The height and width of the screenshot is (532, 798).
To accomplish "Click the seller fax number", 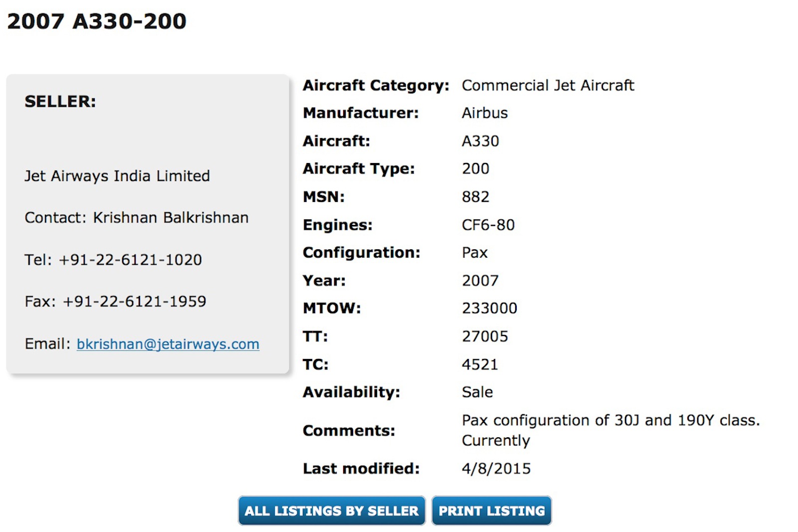I will [x=134, y=302].
